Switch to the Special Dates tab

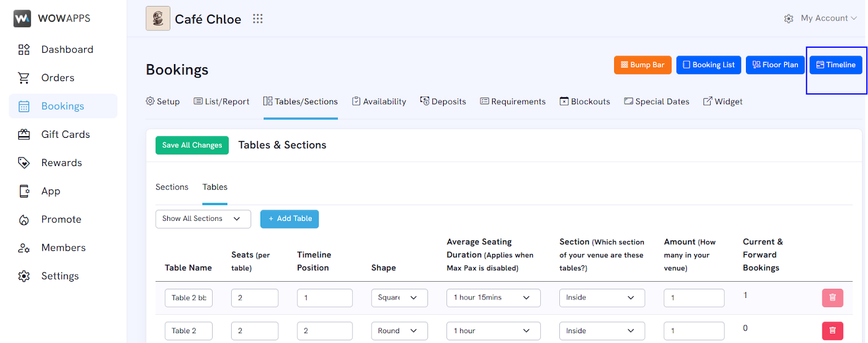tap(656, 101)
